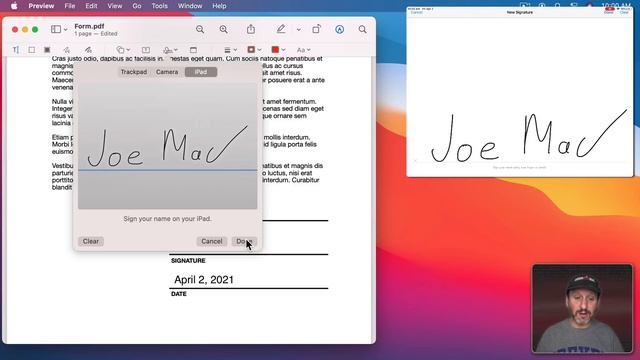Click the April 2, 2021 date text
Image resolution: width=640 pixels, height=360 pixels.
[204, 280]
